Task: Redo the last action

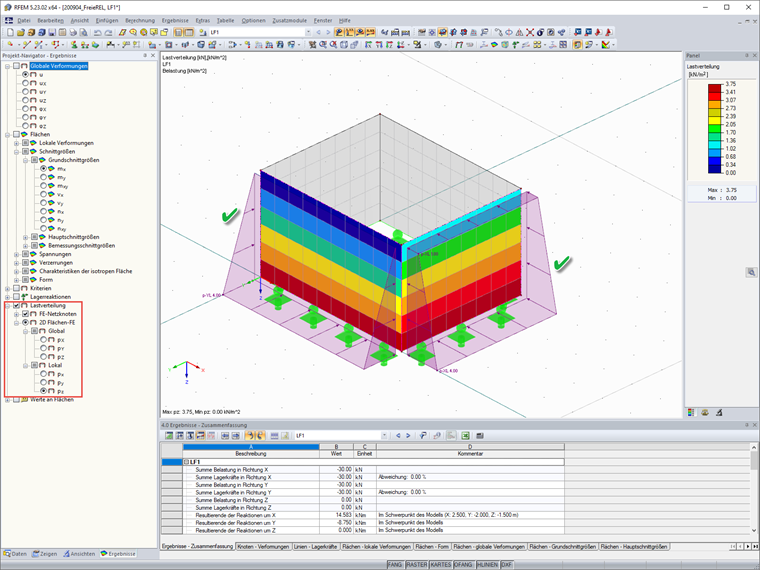Action: [x=108, y=32]
